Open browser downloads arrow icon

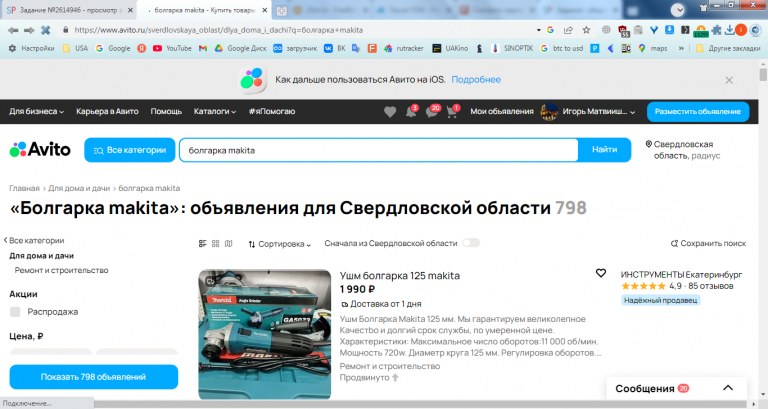click(x=729, y=30)
